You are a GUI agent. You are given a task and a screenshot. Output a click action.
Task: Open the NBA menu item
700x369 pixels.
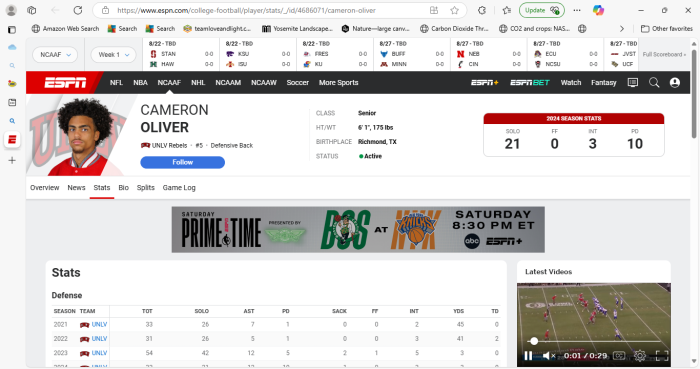point(140,83)
